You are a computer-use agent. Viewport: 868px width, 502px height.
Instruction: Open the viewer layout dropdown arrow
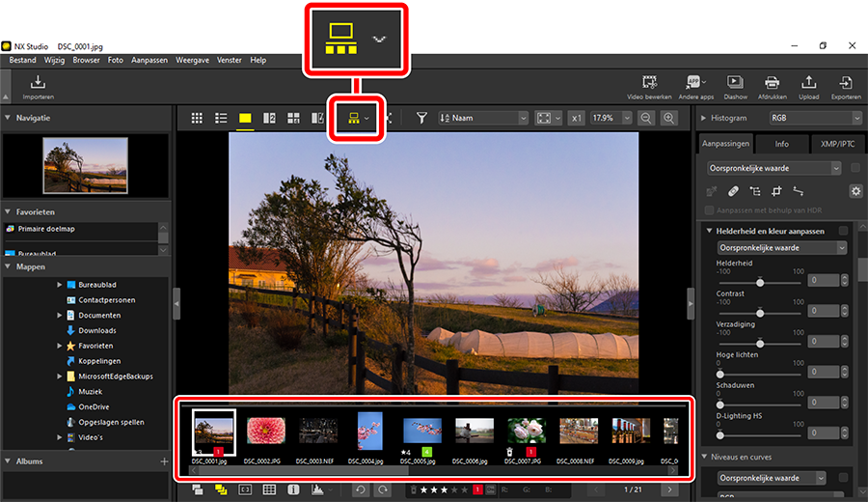(x=366, y=118)
